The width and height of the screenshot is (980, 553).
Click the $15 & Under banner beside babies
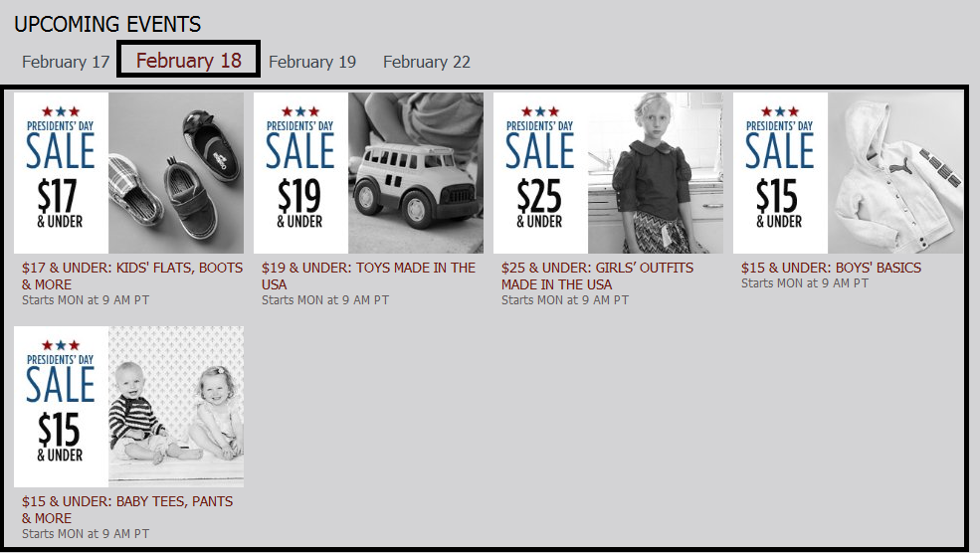pos(61,406)
